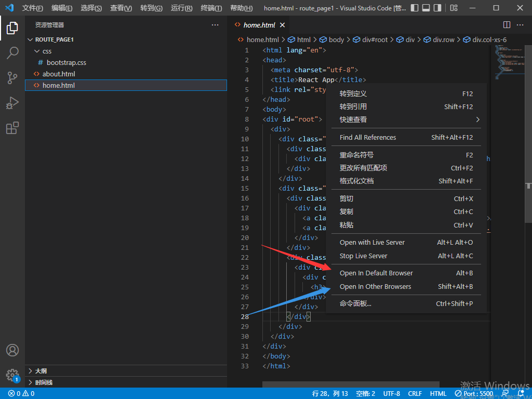The width and height of the screenshot is (532, 399).
Task: Toggle the secondary sidebar layout button
Action: tap(438, 8)
